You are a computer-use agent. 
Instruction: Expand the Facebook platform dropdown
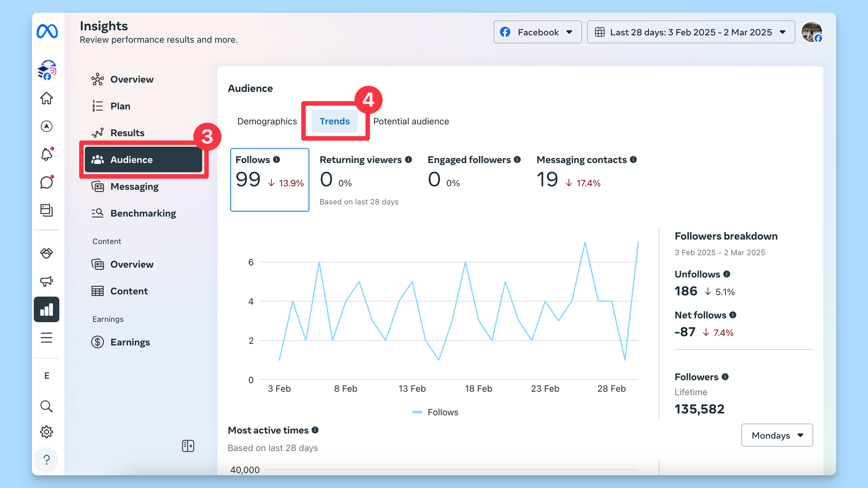pyautogui.click(x=537, y=32)
